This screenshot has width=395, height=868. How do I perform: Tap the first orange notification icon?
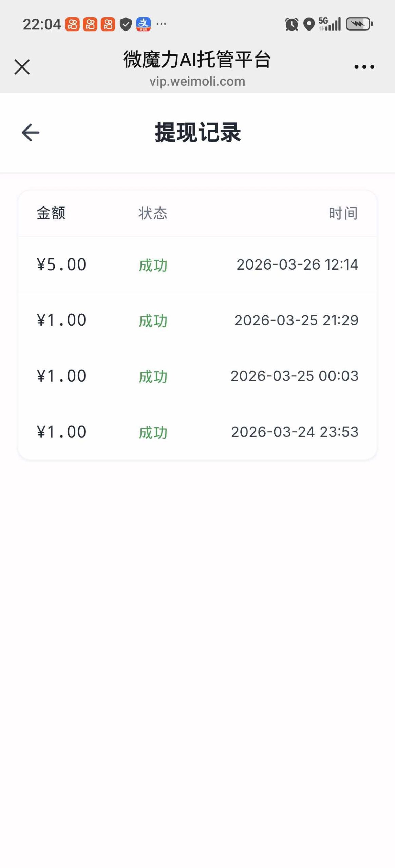pyautogui.click(x=72, y=24)
